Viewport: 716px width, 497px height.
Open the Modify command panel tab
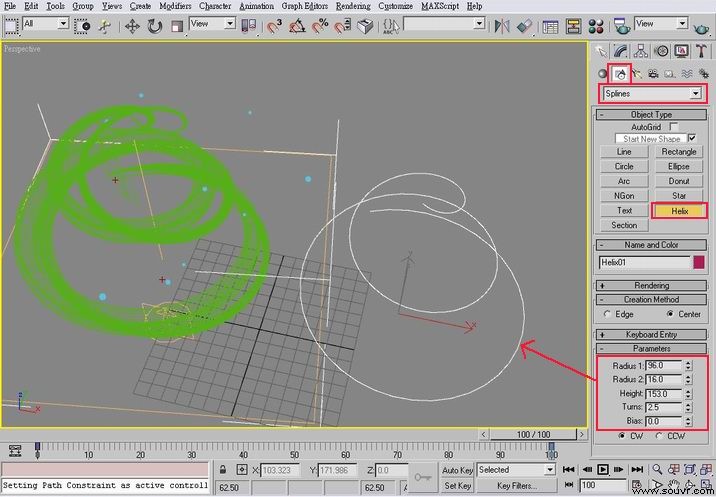[621, 51]
